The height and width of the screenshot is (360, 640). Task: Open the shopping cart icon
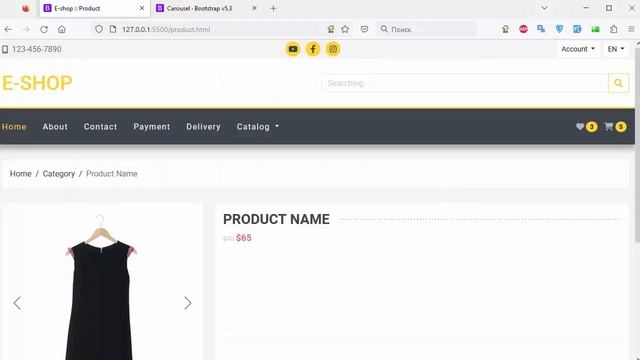coord(609,127)
